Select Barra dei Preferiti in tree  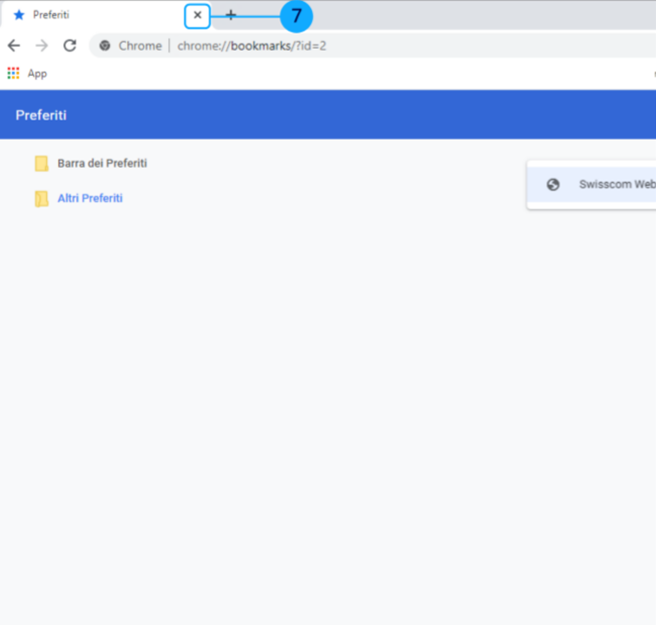coord(102,163)
